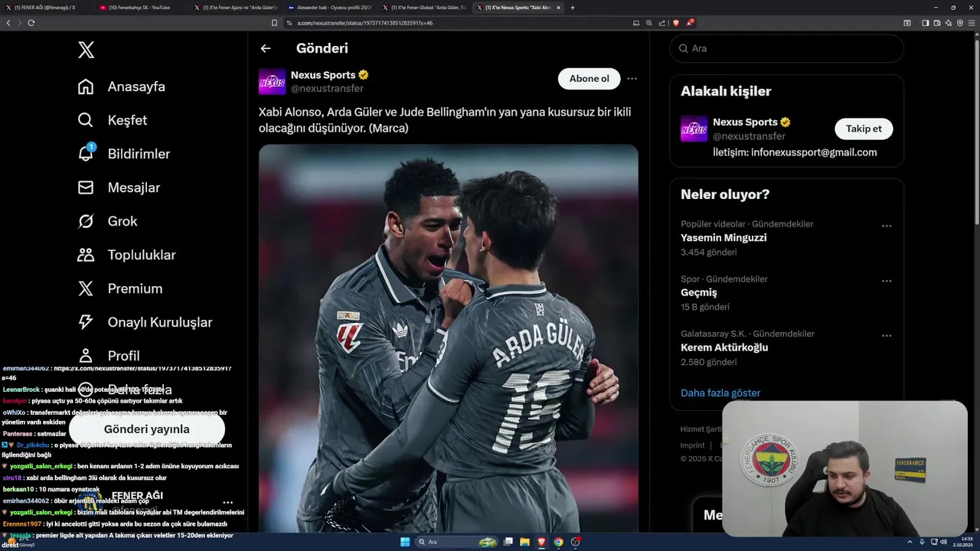This screenshot has height=551, width=980.
Task: Open Anasayfa home page
Action: [122, 86]
